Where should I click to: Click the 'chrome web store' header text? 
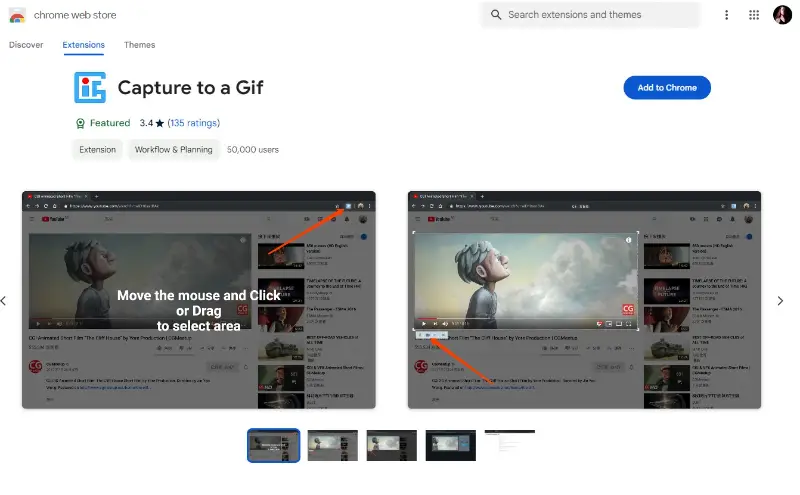(75, 15)
